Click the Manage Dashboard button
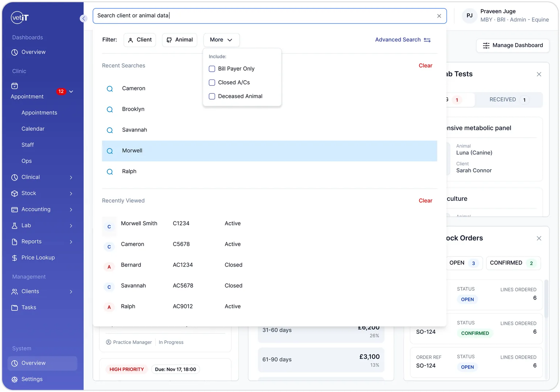 (x=513, y=46)
